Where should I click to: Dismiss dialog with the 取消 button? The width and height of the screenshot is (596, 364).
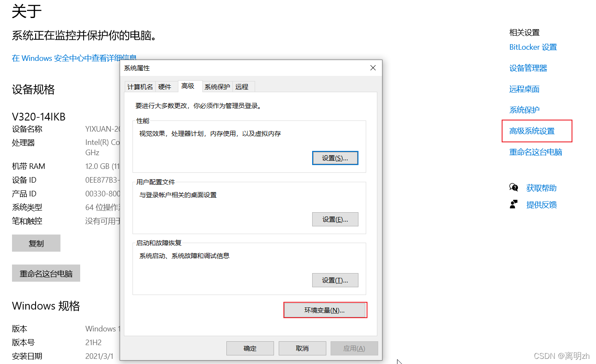click(x=302, y=348)
